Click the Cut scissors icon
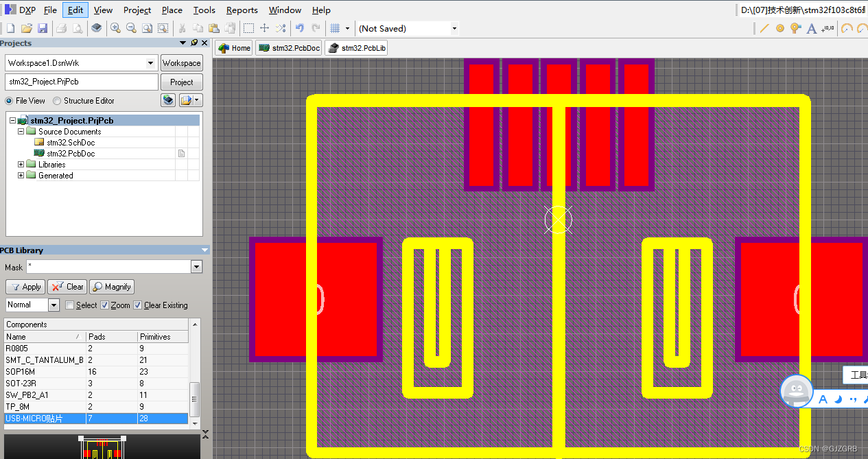The height and width of the screenshot is (459, 868). click(182, 28)
